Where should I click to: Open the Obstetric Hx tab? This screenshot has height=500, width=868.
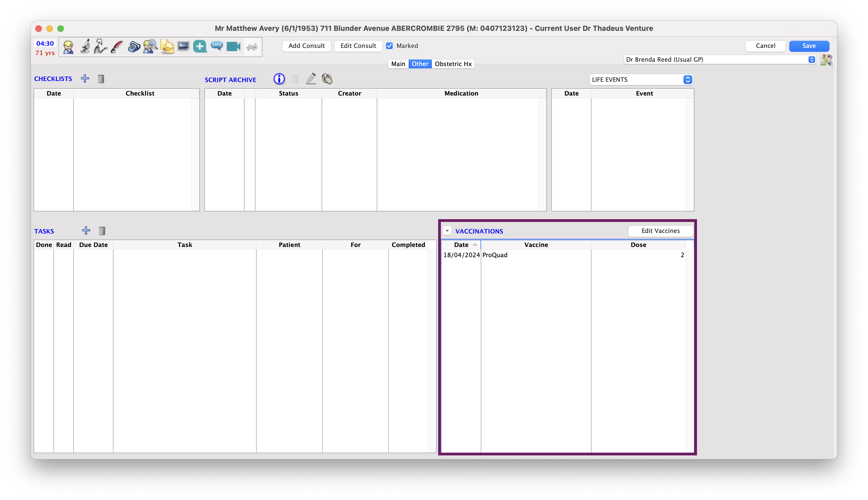[453, 64]
